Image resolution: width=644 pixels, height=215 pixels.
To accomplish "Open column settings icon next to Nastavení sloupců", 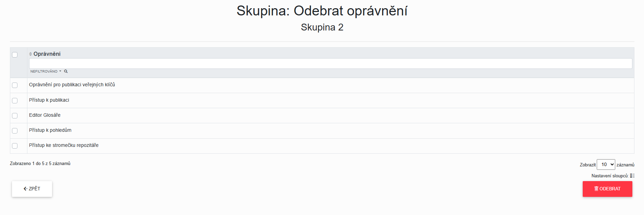I will (x=632, y=176).
